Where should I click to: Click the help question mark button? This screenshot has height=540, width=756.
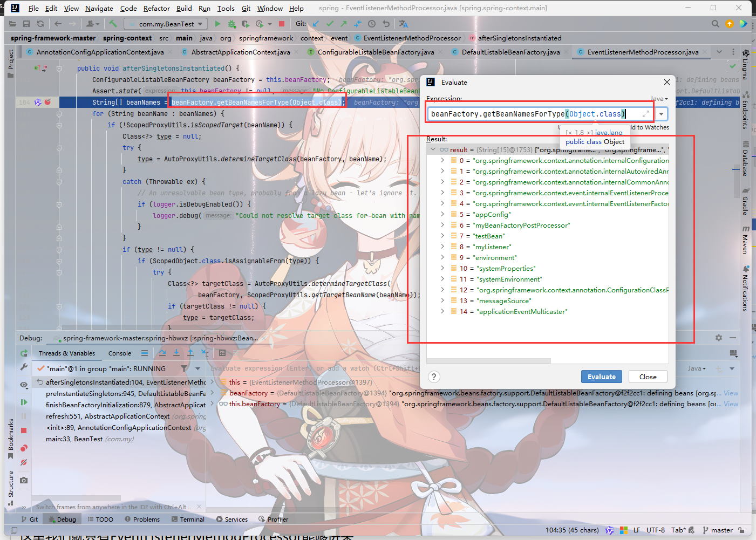pyautogui.click(x=434, y=377)
